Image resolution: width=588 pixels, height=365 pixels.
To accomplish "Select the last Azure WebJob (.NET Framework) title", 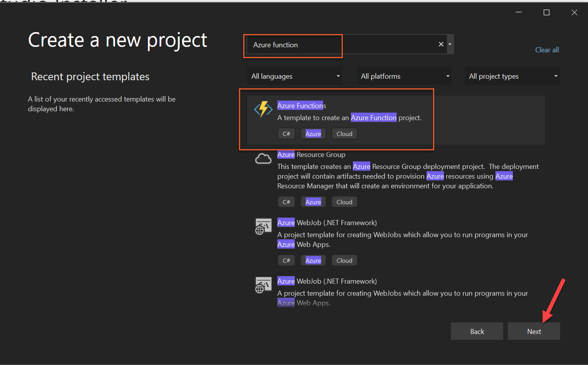I will (x=327, y=281).
